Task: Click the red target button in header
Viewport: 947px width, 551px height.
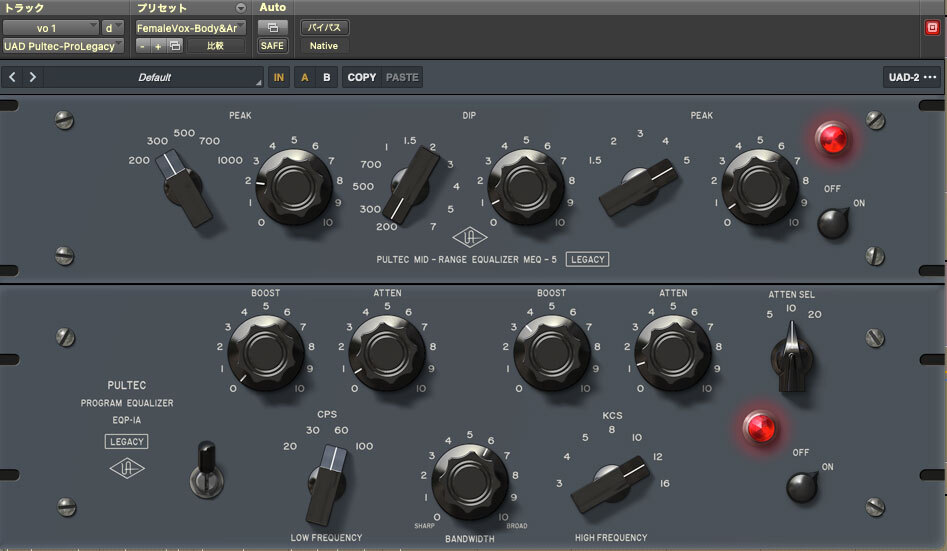Action: (932, 28)
